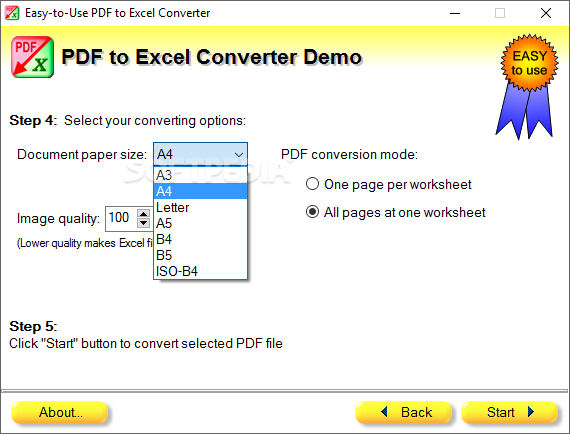Click the Image quality value field
Viewport: 570px width, 434px height.
coord(121,218)
